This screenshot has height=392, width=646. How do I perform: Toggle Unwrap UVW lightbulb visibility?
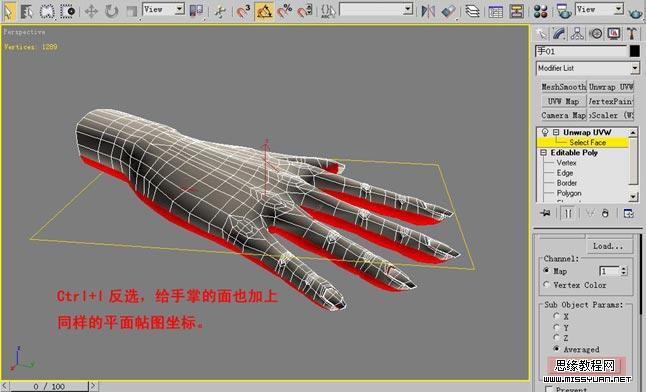[x=545, y=132]
